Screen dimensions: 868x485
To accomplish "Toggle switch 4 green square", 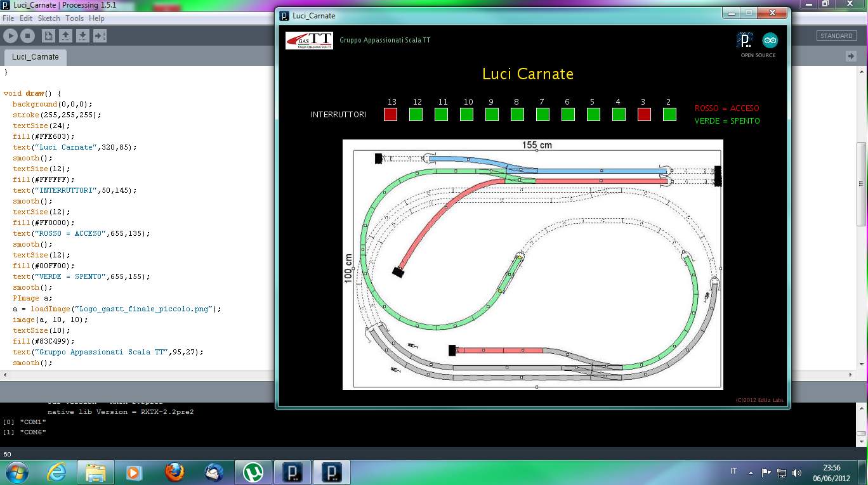I will tap(619, 114).
